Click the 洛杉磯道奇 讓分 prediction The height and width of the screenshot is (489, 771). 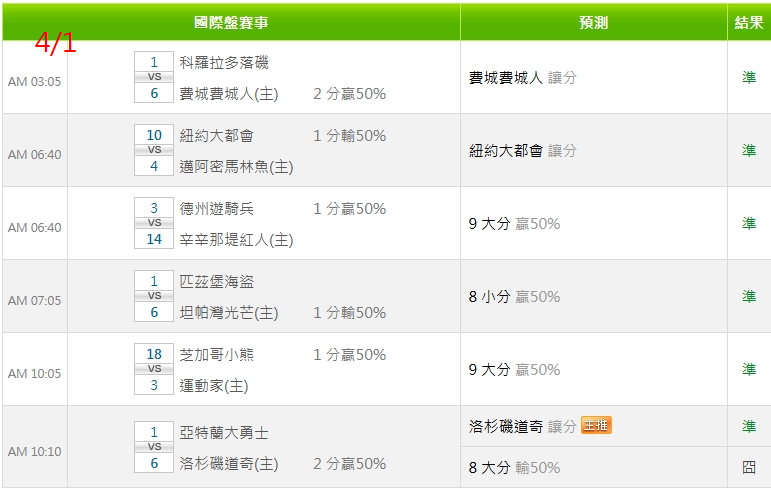522,426
